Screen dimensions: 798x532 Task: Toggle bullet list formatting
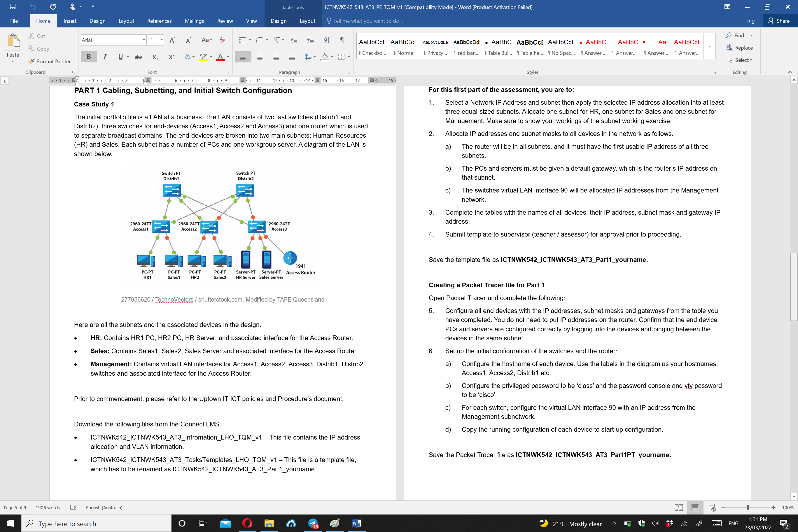click(242, 40)
